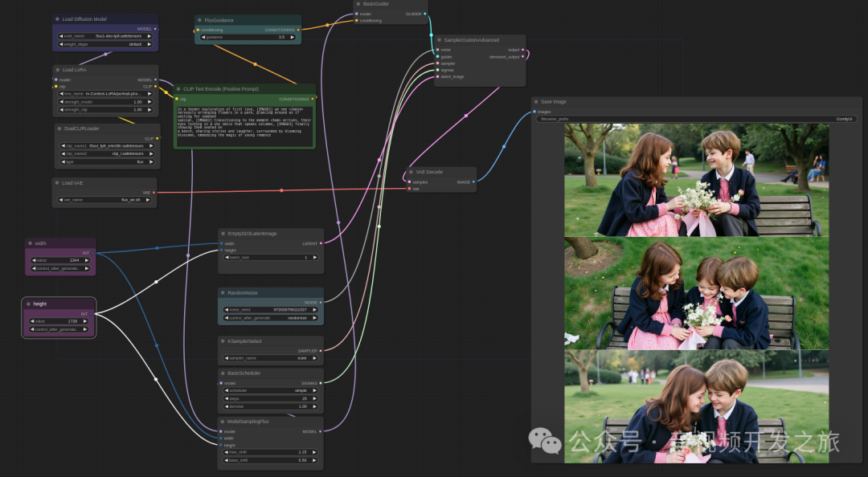Click the MODEL output socket of Load Diffusion Model
Screen dimensions: 868x477
click(155, 29)
